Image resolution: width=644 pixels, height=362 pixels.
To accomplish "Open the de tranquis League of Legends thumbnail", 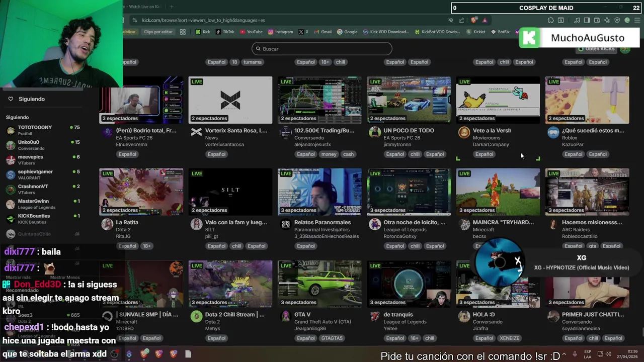I will coord(409,284).
